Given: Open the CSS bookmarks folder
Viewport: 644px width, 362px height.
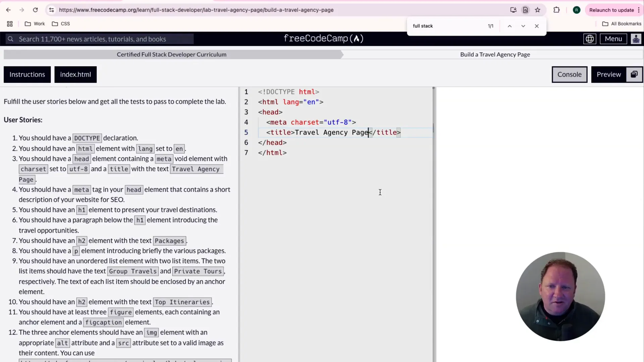Looking at the screenshot, I should (x=61, y=24).
